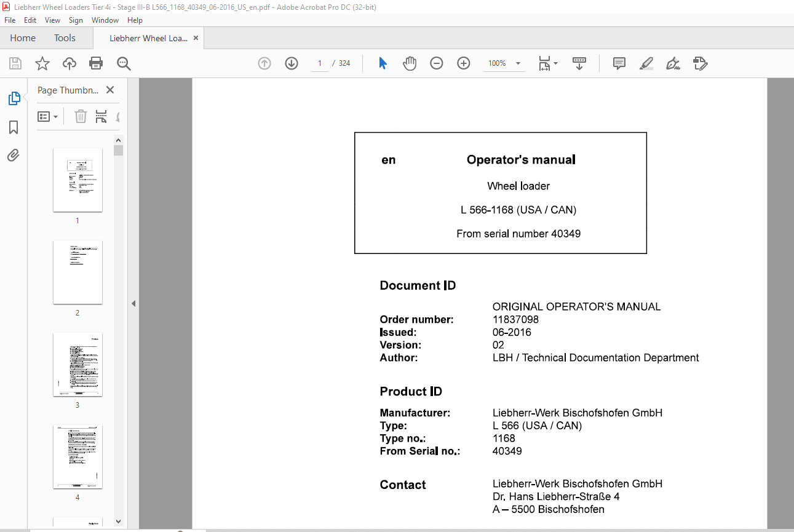Click "LBH / Technical Documentation Department" text
The width and height of the screenshot is (794, 532).
click(x=595, y=357)
